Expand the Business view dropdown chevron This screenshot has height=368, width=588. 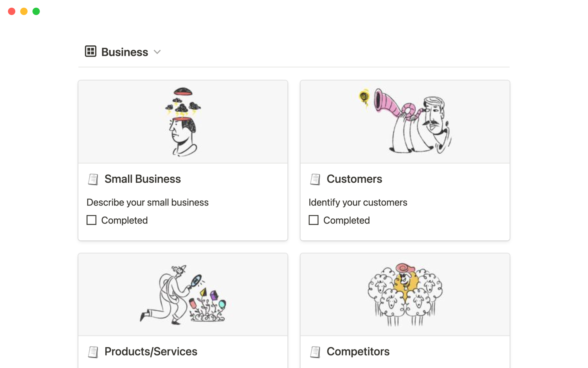point(157,52)
